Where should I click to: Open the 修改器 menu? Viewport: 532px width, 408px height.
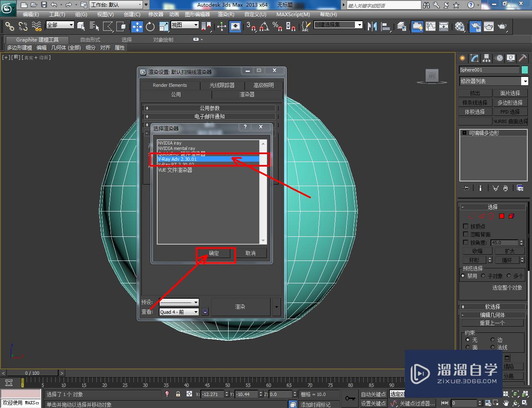click(x=156, y=14)
